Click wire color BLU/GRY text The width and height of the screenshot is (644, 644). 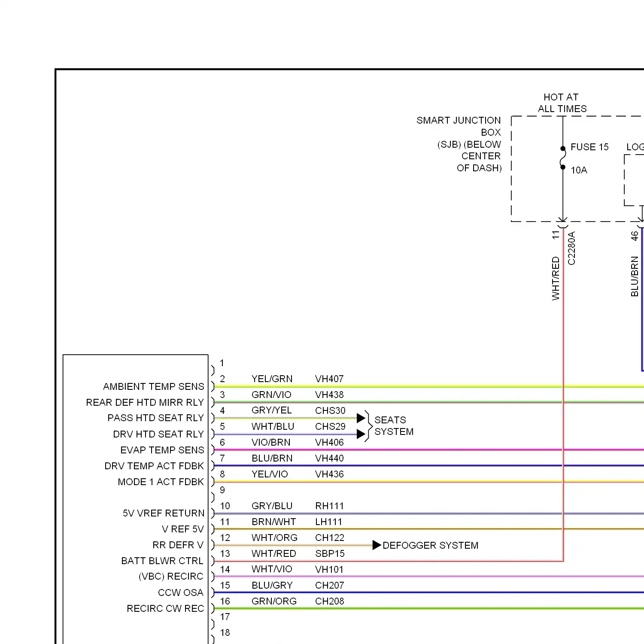272,585
